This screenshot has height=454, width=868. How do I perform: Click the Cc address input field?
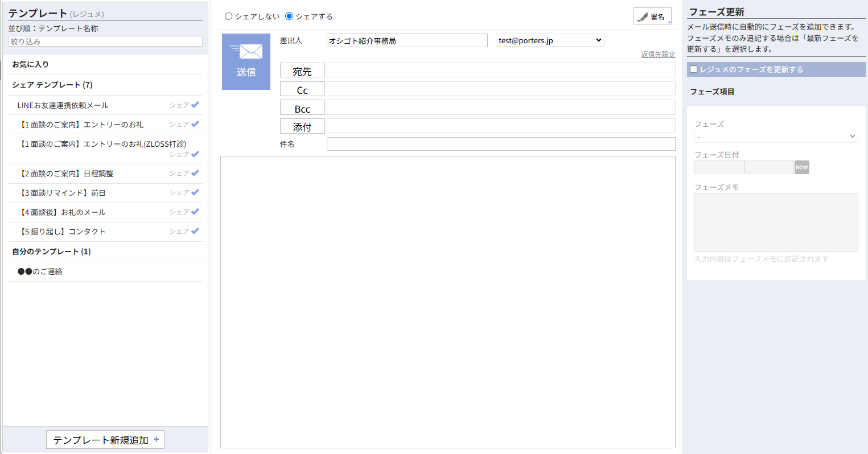click(501, 89)
